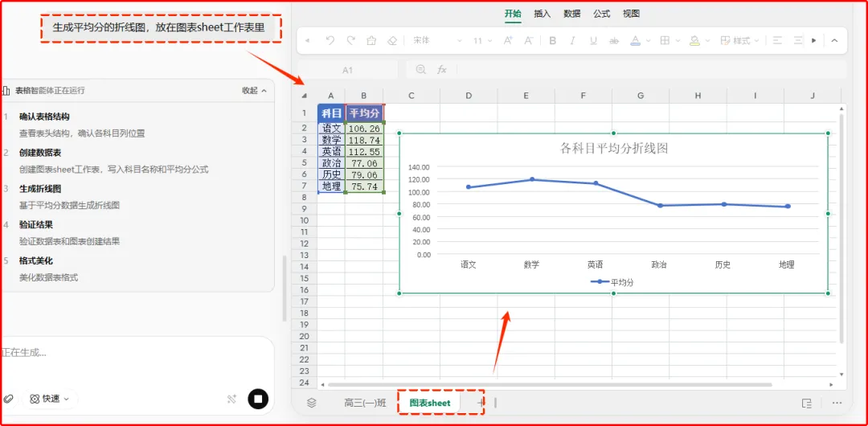Click the paperclip attachment icon
Screen dimensions: 868x426
(8, 399)
